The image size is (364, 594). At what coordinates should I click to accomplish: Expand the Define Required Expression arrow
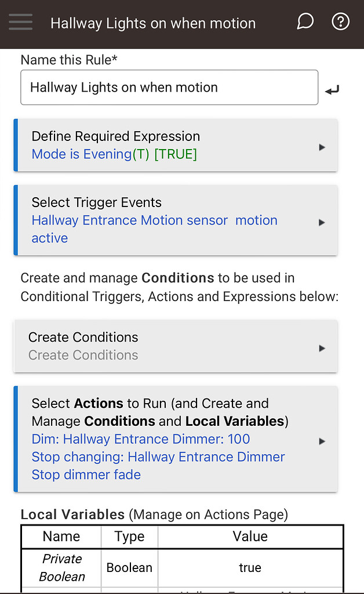(322, 147)
